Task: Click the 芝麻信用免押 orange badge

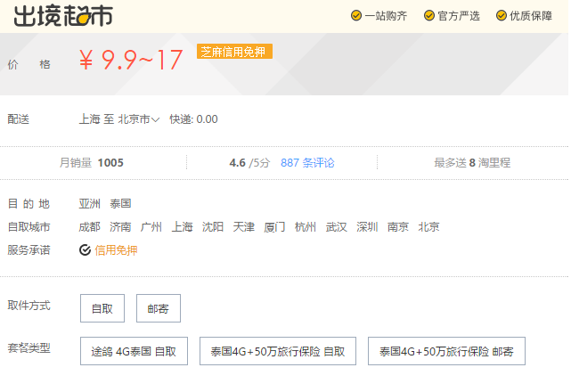Action: (234, 52)
